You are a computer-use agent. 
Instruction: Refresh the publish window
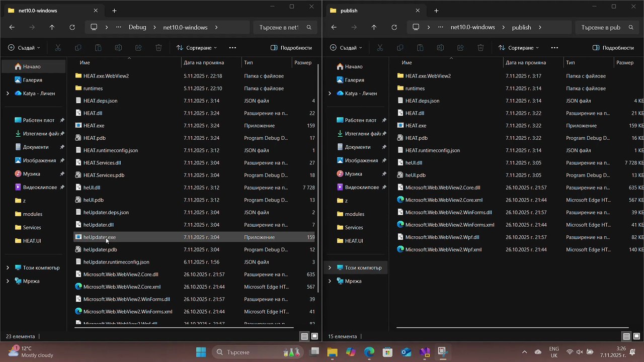pyautogui.click(x=394, y=27)
